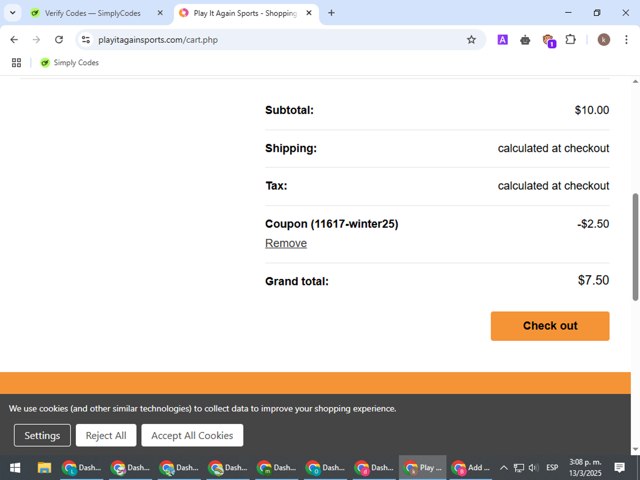Screen dimensions: 640x480
Task: Click the Grand total amount $7.50
Action: [593, 280]
